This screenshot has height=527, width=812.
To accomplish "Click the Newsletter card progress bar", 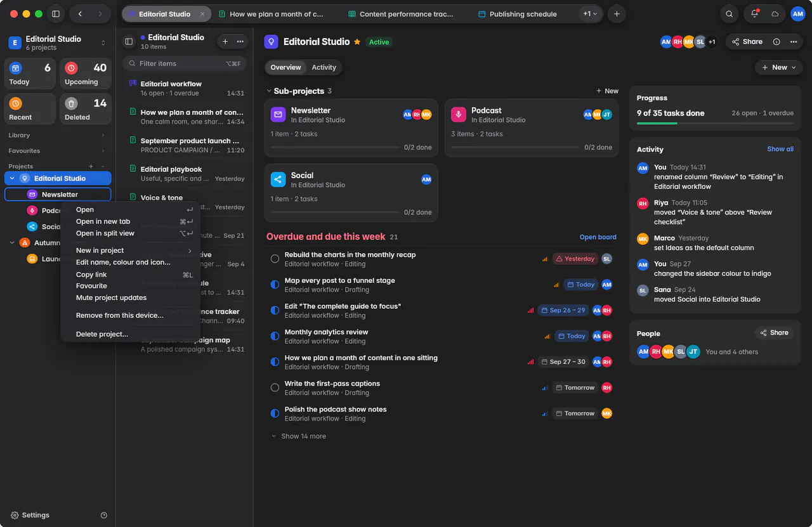I will 335,147.
